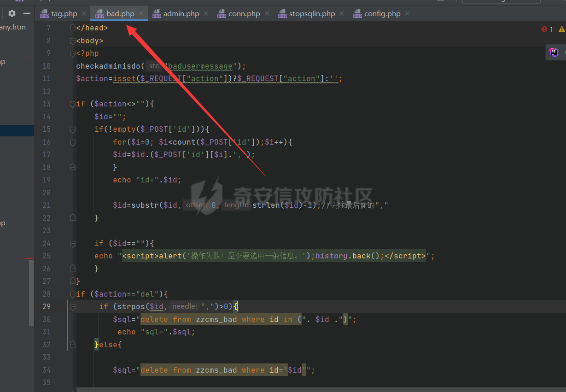Collapse the <?php block fold marker

click(x=72, y=53)
